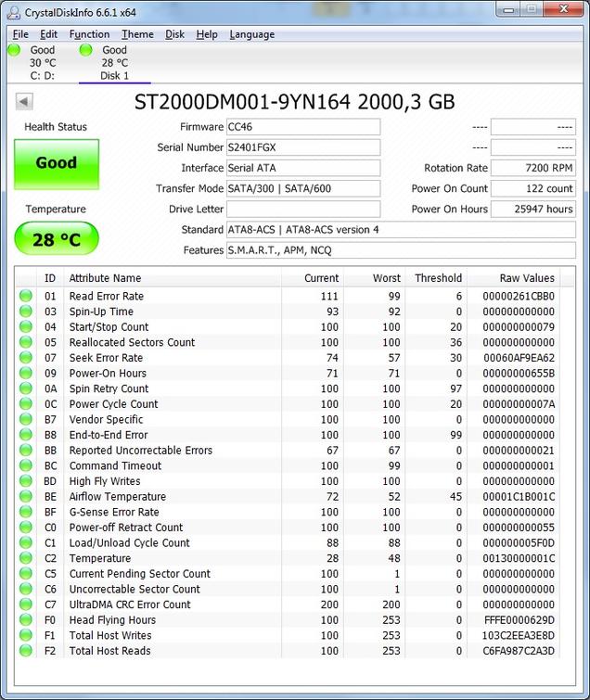Click status orb of Power-off Retract Count
The width and height of the screenshot is (590, 700).
26,528
